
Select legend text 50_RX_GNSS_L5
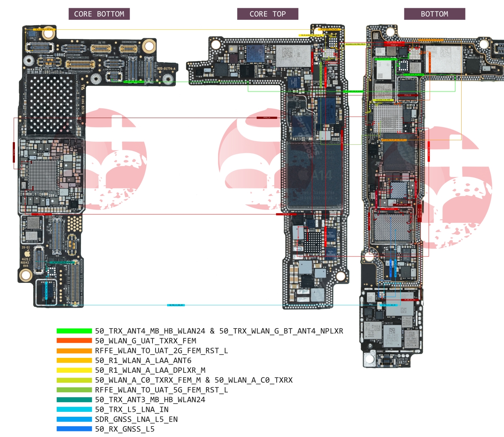click(125, 429)
